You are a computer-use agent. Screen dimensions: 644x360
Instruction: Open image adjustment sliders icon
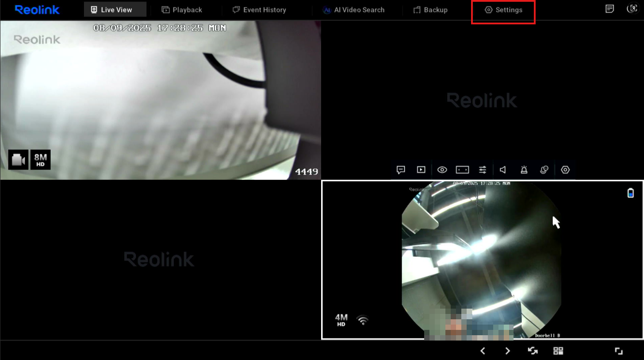point(483,170)
